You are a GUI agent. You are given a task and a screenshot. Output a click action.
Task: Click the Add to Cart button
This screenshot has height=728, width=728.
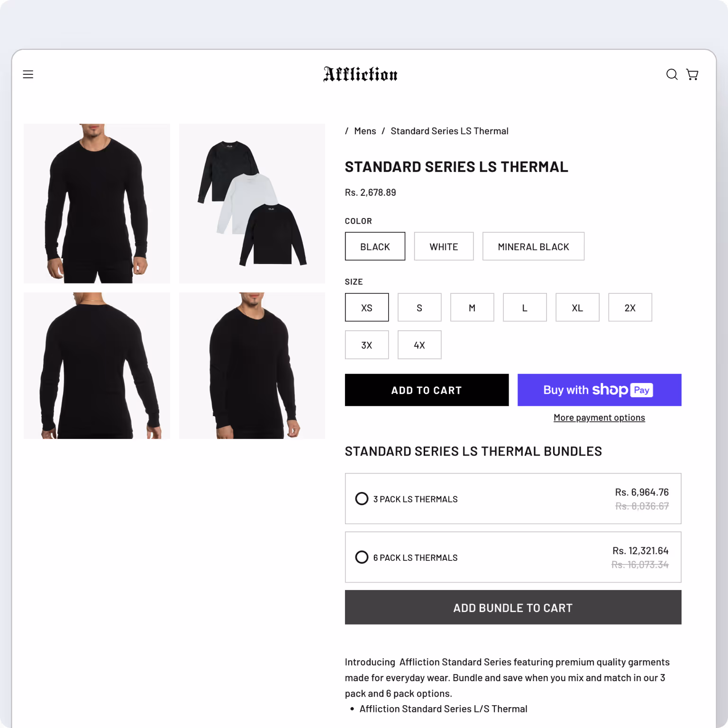427,390
